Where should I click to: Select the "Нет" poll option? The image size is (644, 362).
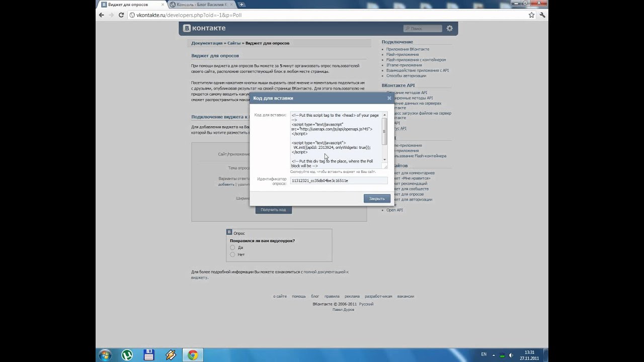click(232, 254)
